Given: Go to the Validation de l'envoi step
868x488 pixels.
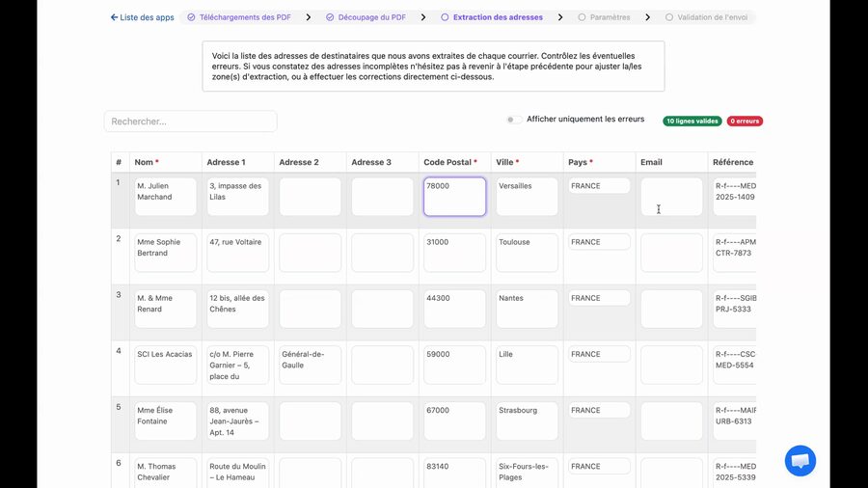Looking at the screenshot, I should 712,17.
